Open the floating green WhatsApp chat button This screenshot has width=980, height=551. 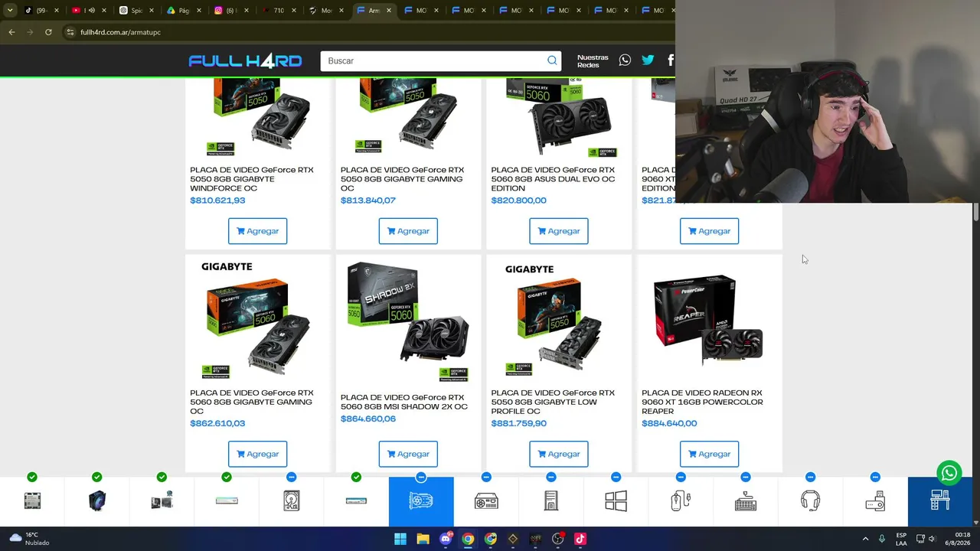pyautogui.click(x=949, y=473)
